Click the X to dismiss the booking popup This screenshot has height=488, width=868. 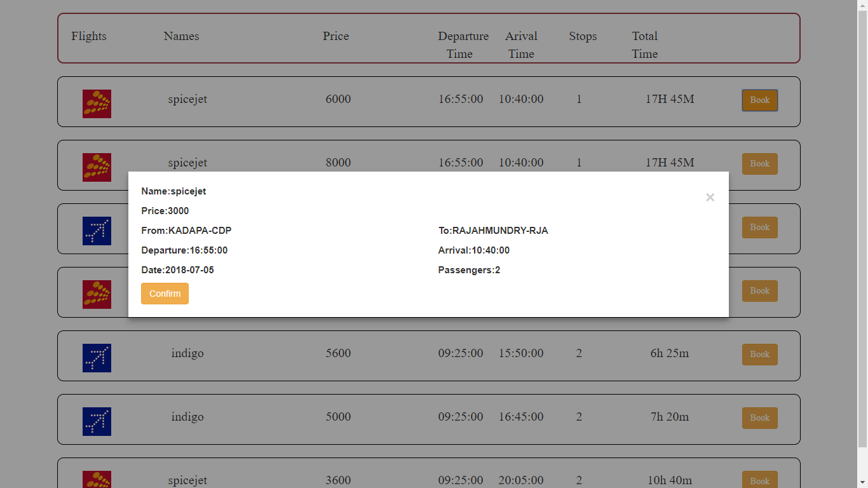(x=710, y=197)
